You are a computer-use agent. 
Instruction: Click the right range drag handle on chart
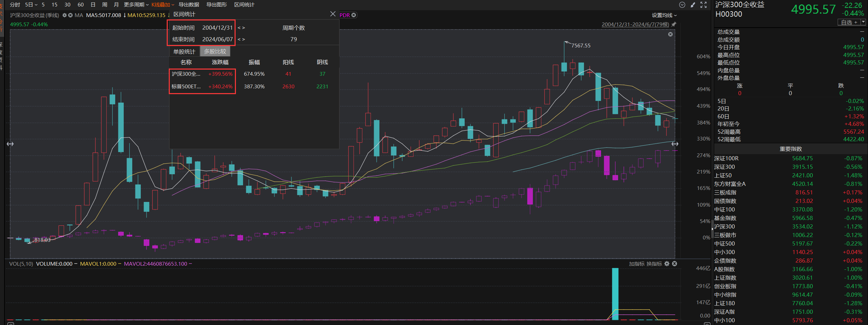pyautogui.click(x=675, y=144)
